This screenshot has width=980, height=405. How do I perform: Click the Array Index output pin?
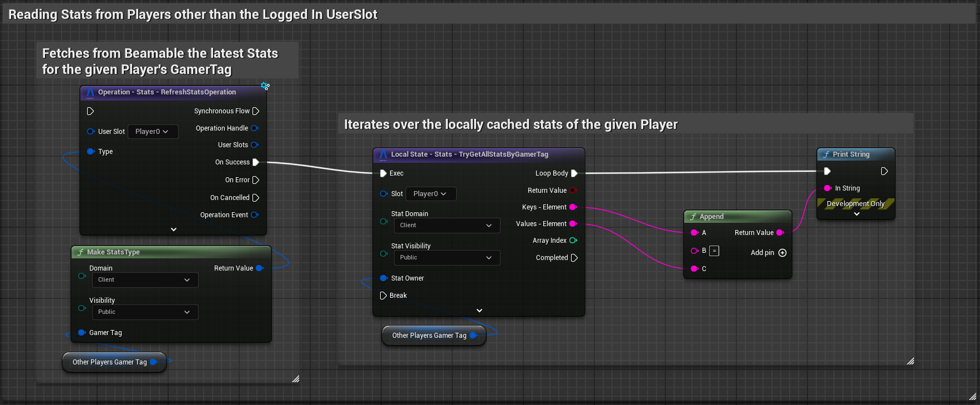pyautogui.click(x=573, y=241)
